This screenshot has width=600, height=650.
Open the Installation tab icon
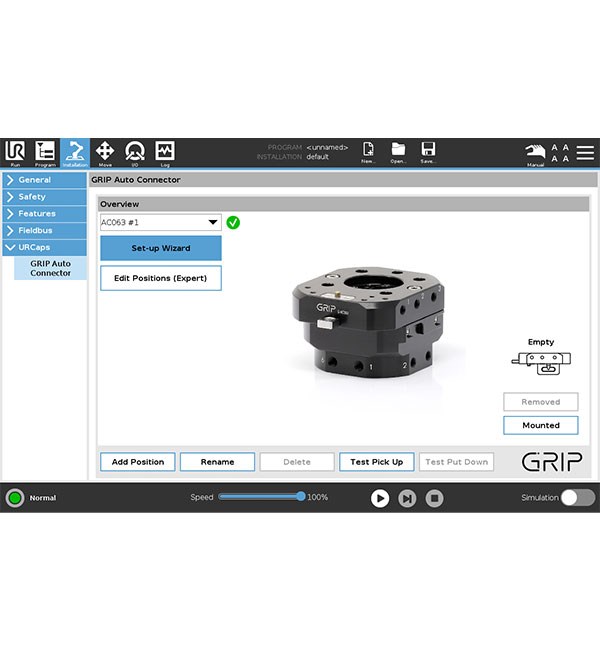[75, 153]
